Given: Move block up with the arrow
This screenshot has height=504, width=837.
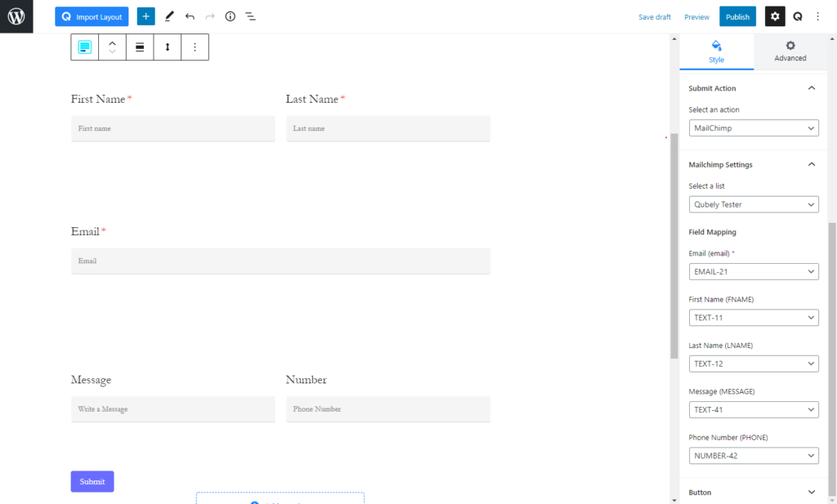Looking at the screenshot, I should (112, 43).
